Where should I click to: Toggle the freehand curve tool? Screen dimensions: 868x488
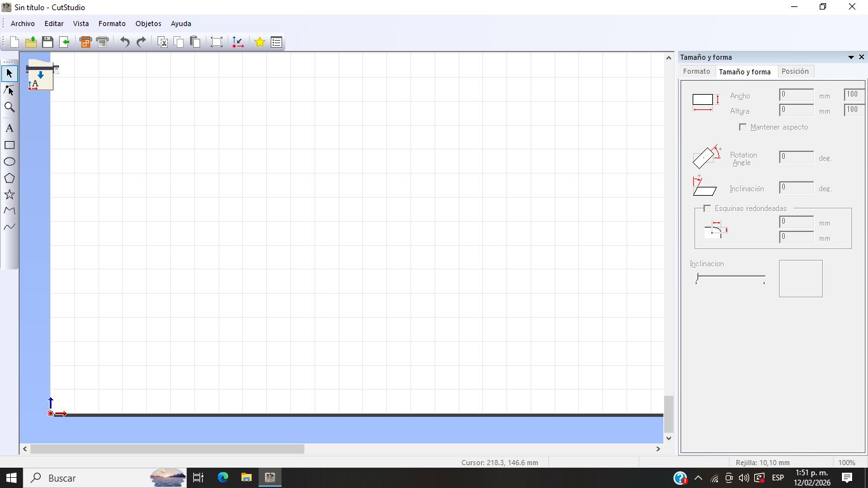click(9, 227)
